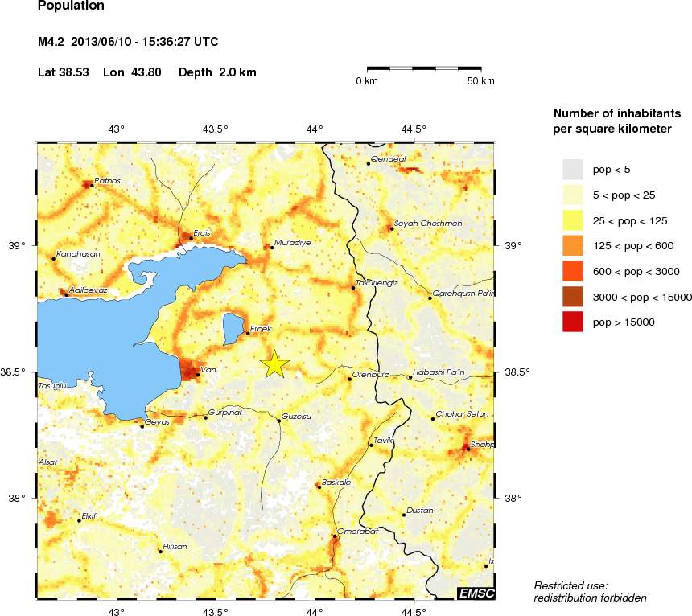The height and width of the screenshot is (616, 692).
Task: Click the EMSC logo on map corner
Action: pos(476,593)
